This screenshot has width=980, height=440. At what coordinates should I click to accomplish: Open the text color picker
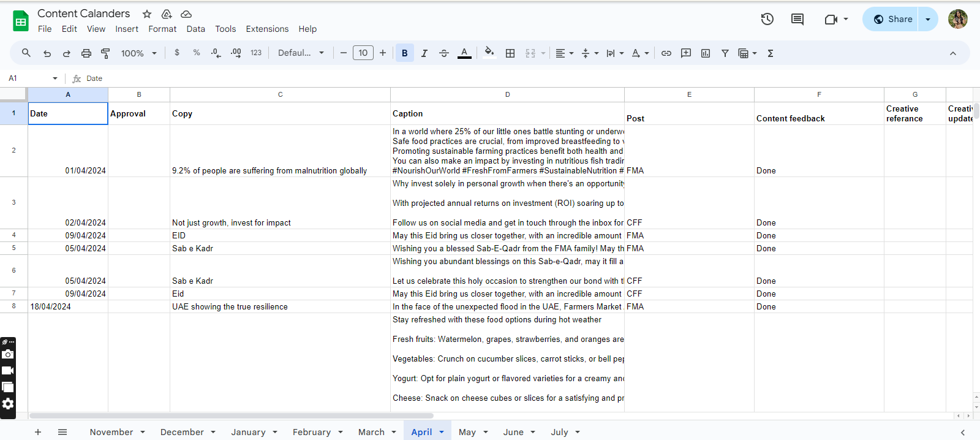point(465,53)
